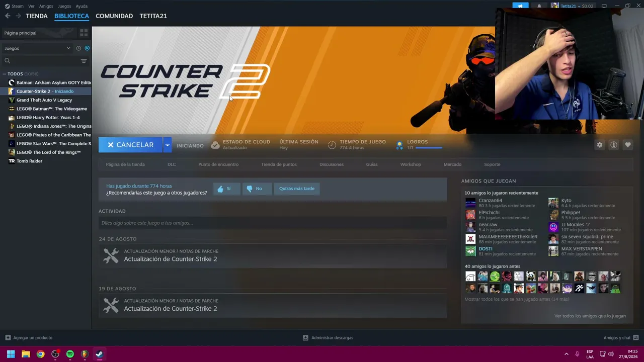Open File Explorer from the taskbar

click(x=26, y=354)
